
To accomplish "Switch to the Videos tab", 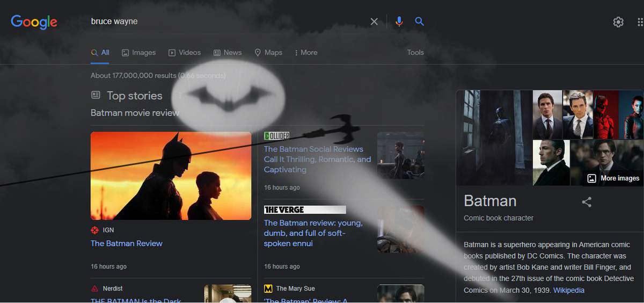I will pyautogui.click(x=185, y=53).
